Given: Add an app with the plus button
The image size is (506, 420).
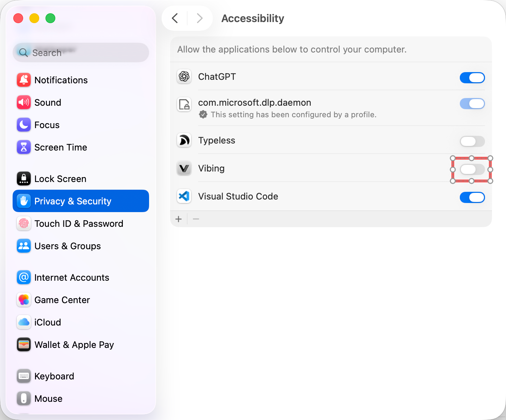Looking at the screenshot, I should coord(178,219).
